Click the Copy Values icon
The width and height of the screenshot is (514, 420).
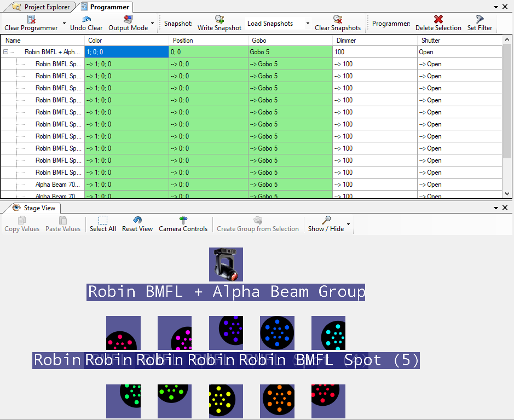coord(22,220)
